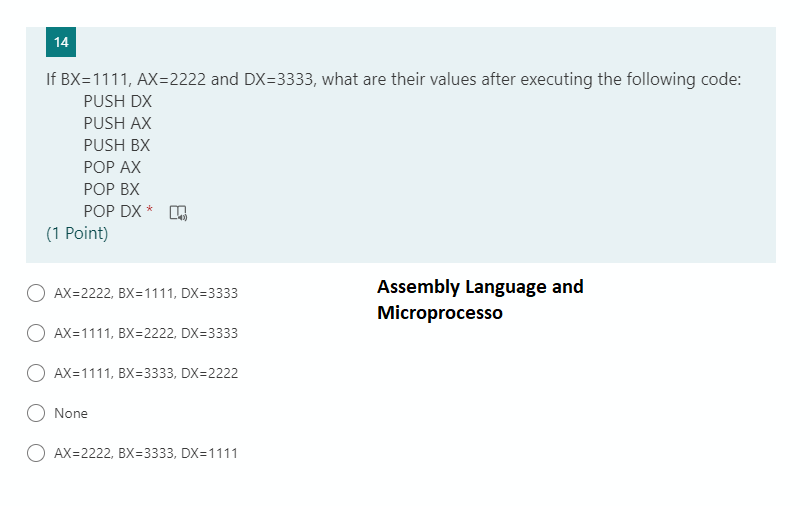
Task: Click label text AX=1111, BX=3333, DX=2222
Action: click(x=146, y=373)
